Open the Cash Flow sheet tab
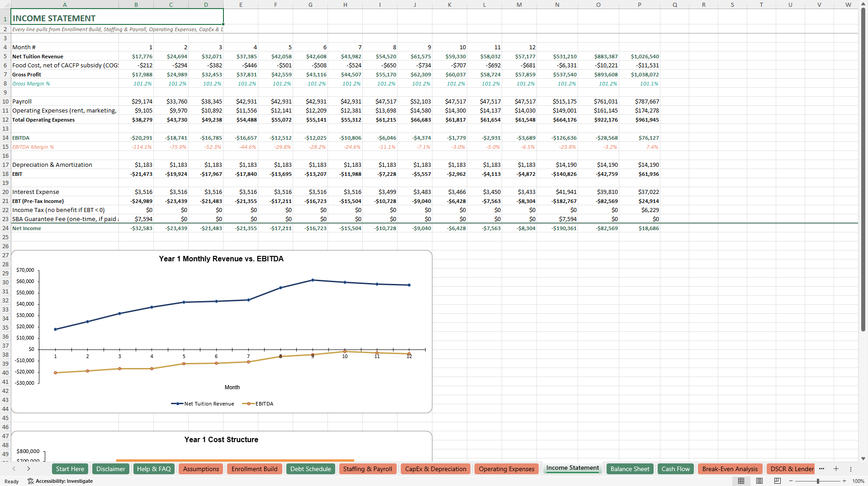Image resolution: width=868 pixels, height=486 pixels. tap(676, 469)
